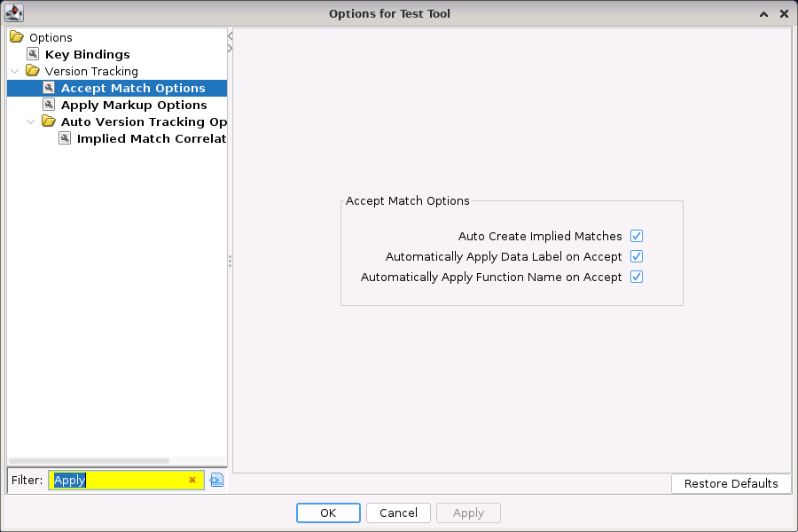Collapse the left panel using the splitter arrow
This screenshot has width=798, height=532.
tap(231, 36)
